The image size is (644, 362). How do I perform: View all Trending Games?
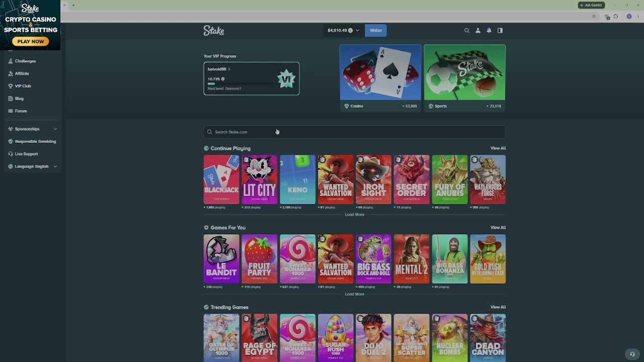click(x=498, y=307)
